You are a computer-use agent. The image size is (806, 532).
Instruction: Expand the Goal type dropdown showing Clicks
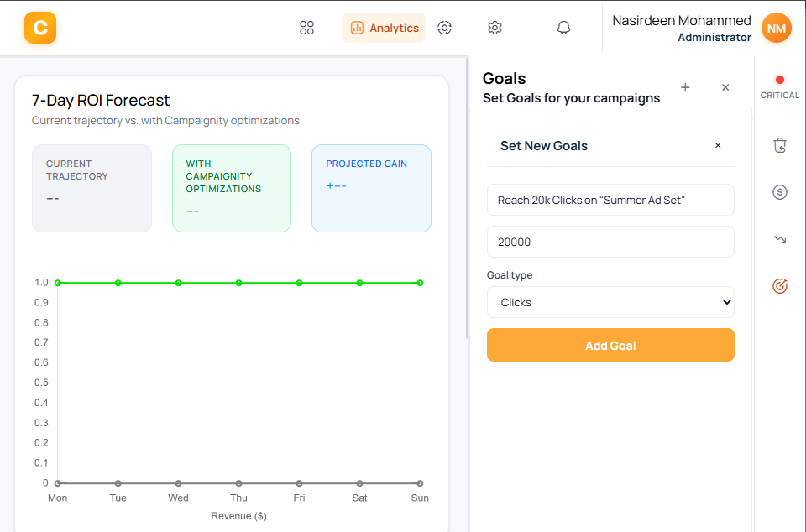(x=610, y=302)
